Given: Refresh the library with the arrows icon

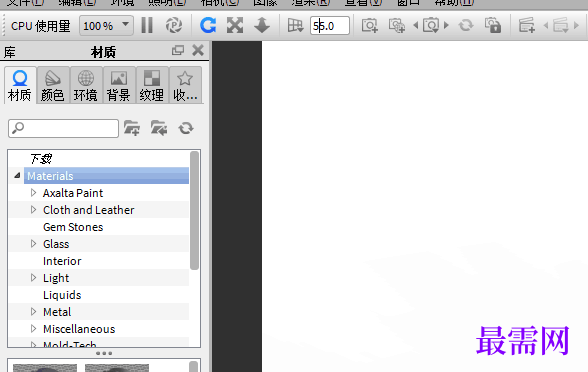Looking at the screenshot, I should (x=186, y=128).
